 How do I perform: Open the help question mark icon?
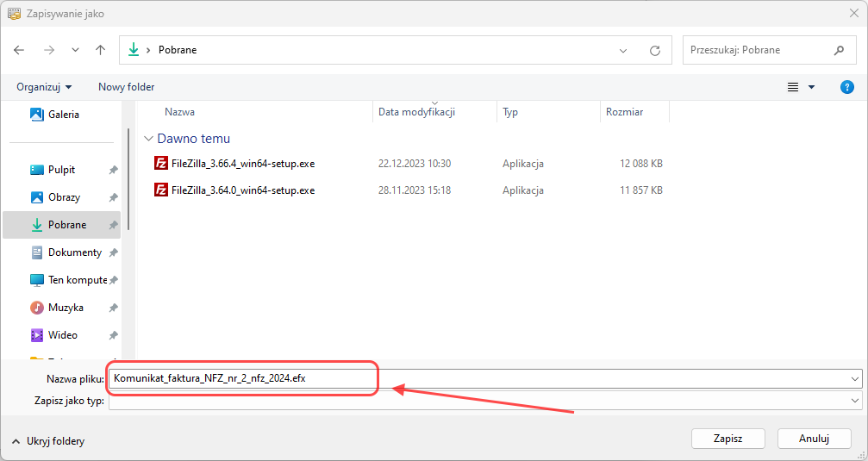pyautogui.click(x=846, y=87)
